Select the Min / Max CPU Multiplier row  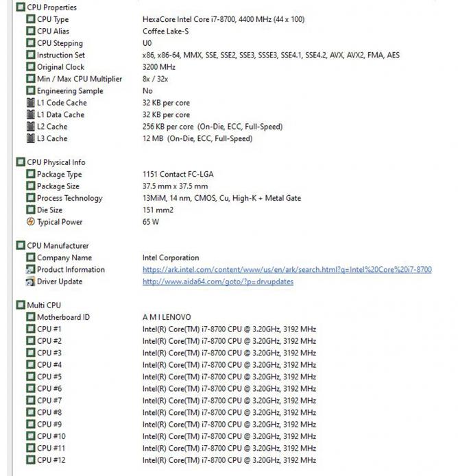[x=80, y=79]
